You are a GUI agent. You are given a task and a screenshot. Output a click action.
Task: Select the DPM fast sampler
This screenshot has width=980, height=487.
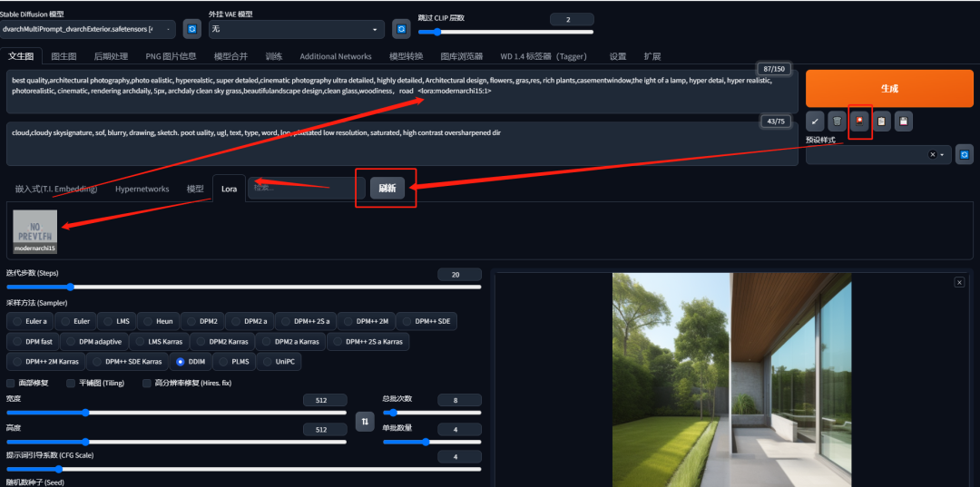pos(34,342)
